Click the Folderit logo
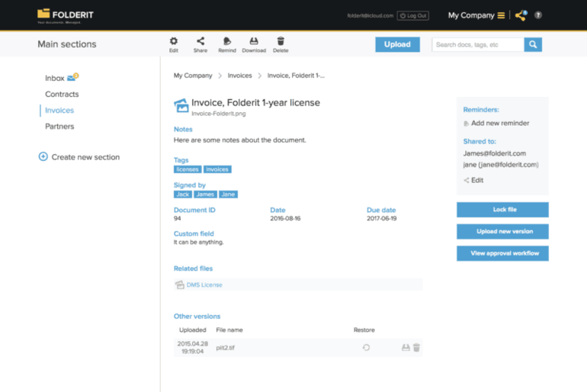 coord(66,16)
